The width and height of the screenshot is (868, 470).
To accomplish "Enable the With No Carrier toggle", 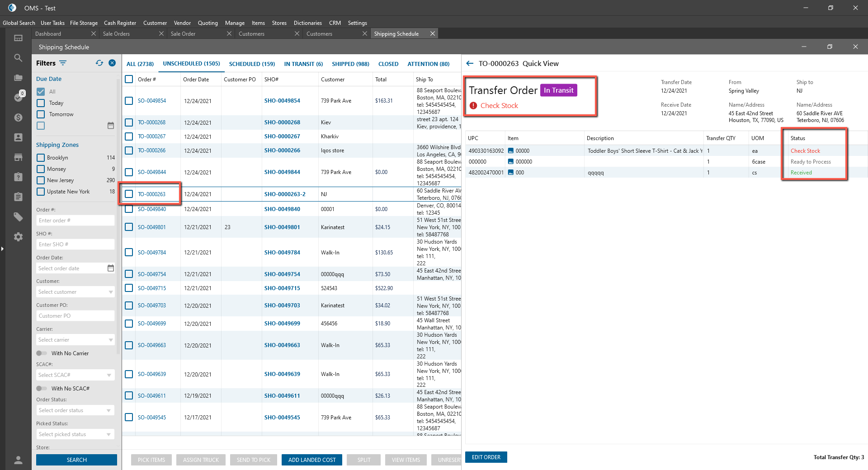I will 42,353.
